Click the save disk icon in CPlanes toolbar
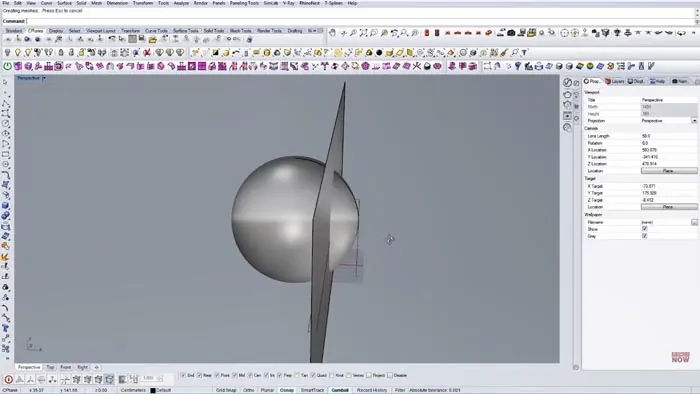Screen dimensions: 700x394 tap(142, 39)
